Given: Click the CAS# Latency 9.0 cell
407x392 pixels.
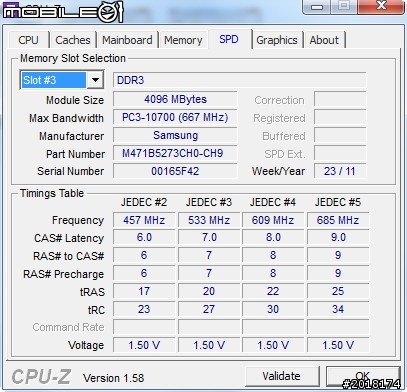Looking at the screenshot, I should (338, 237).
